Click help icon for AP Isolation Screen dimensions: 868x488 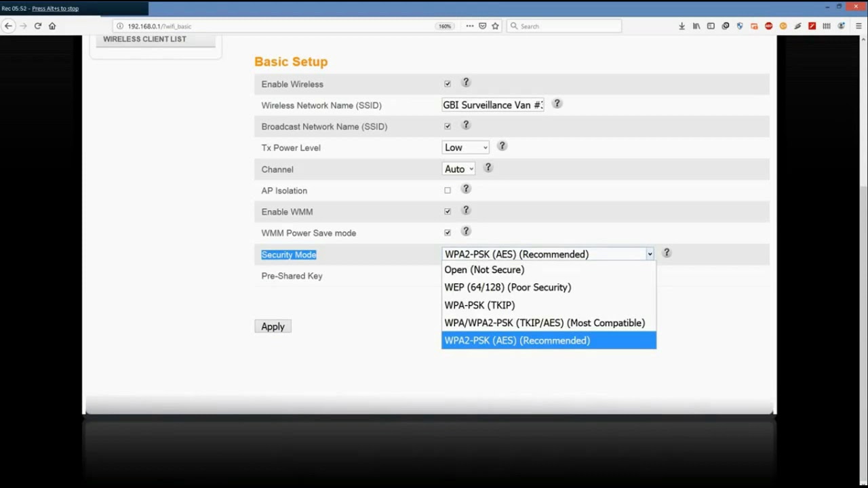pyautogui.click(x=466, y=189)
